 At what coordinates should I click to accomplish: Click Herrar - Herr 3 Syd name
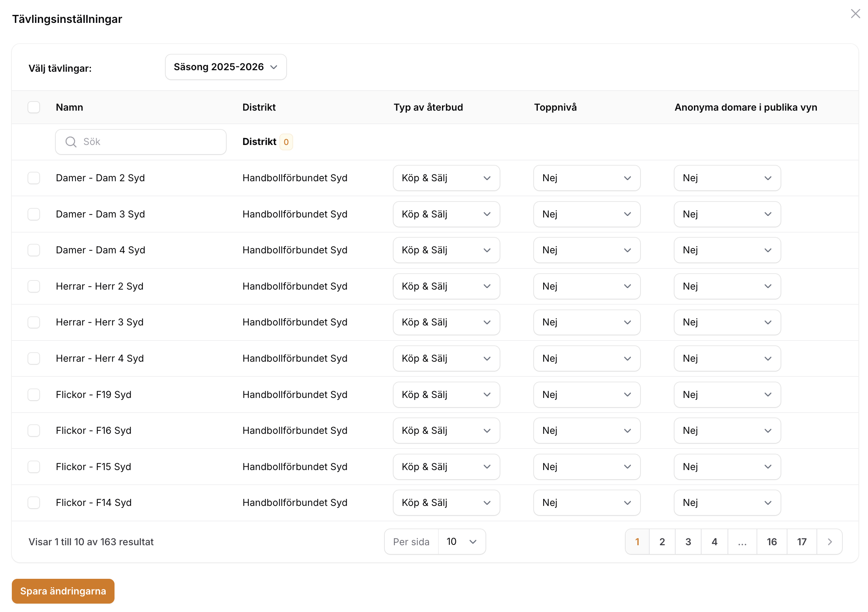point(100,322)
